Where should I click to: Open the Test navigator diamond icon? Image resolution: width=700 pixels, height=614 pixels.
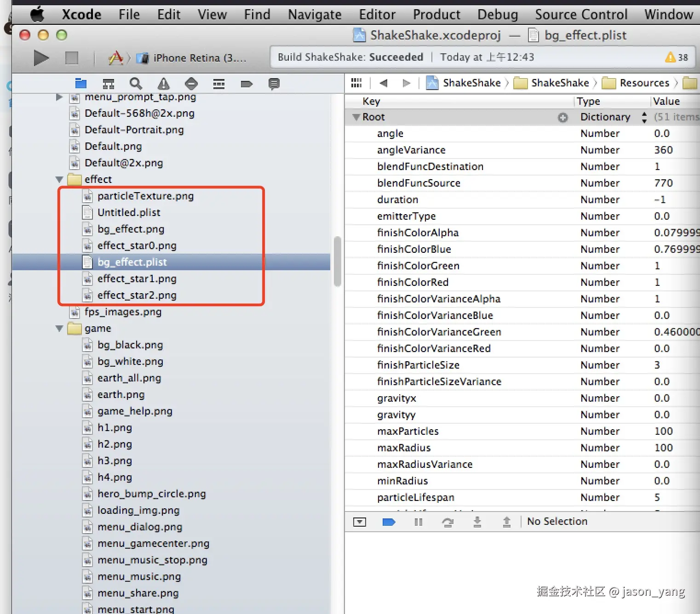click(x=191, y=83)
